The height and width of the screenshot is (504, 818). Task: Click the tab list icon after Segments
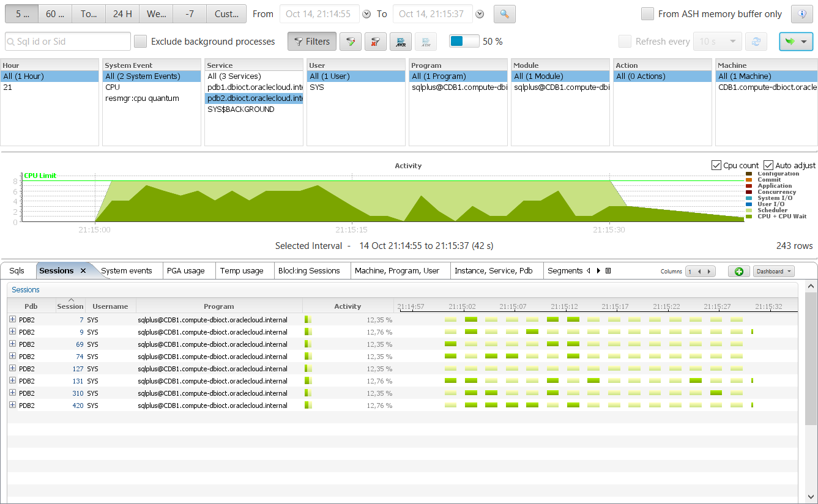608,271
